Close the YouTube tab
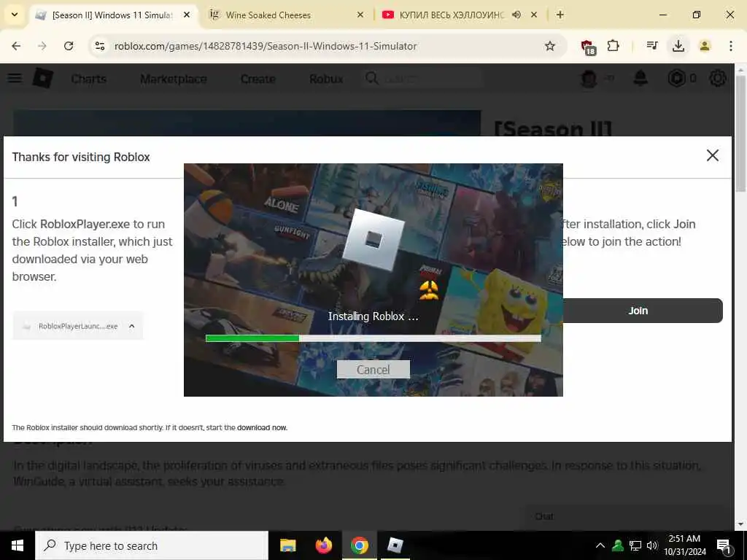The width and height of the screenshot is (747, 560). (534, 15)
